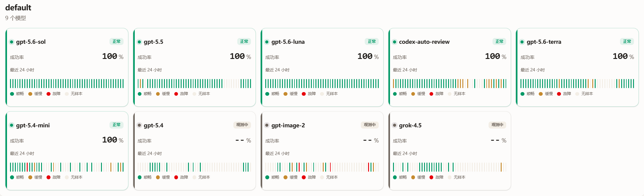
Task: Click the 正常 badge on gpt-5.6-terra card
Action: point(627,41)
